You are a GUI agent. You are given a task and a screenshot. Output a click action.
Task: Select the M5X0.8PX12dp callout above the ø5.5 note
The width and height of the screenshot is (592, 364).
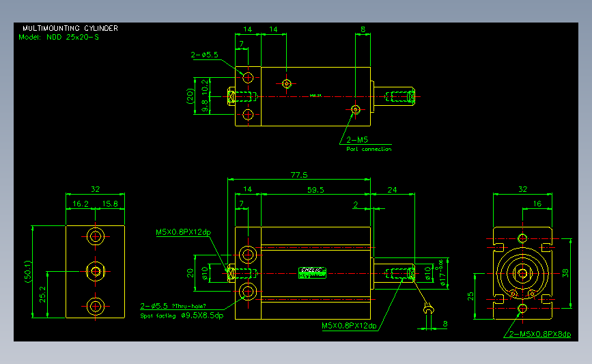(184, 232)
